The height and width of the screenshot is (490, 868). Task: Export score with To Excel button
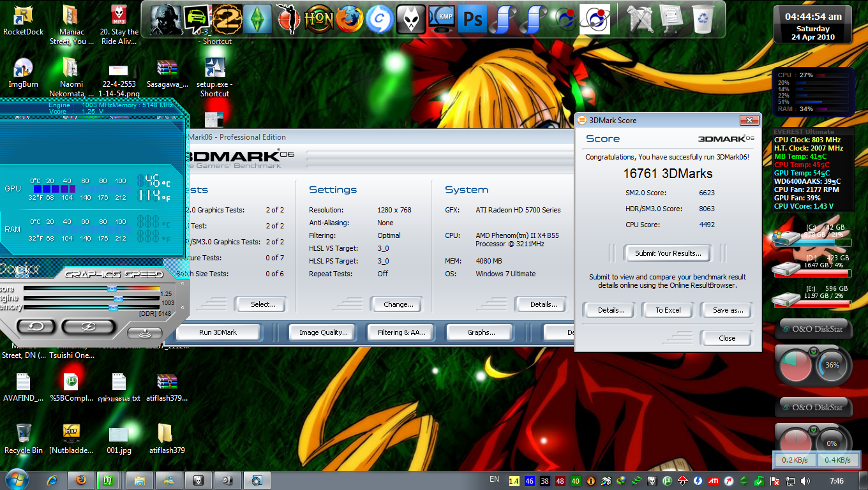668,310
